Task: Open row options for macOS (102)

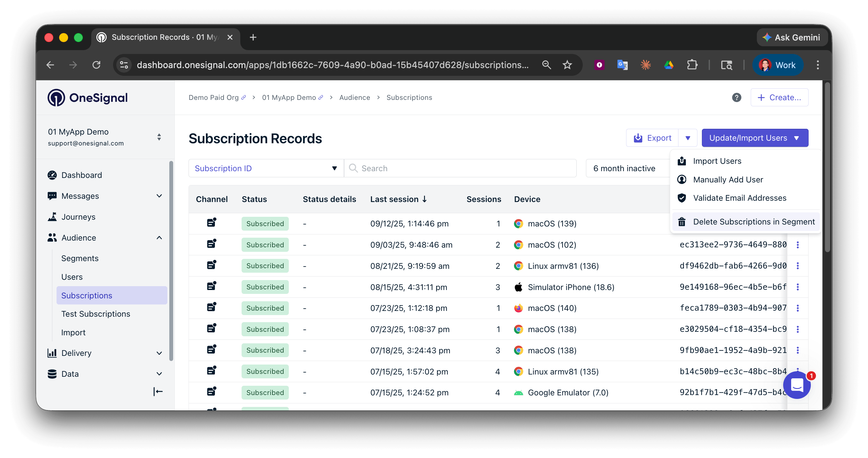Action: tap(797, 245)
